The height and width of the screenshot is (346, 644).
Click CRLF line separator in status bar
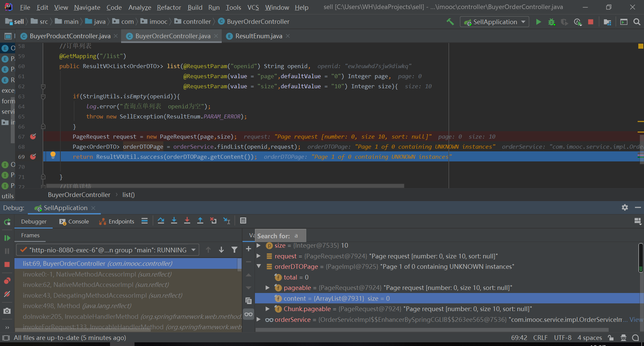pos(540,338)
